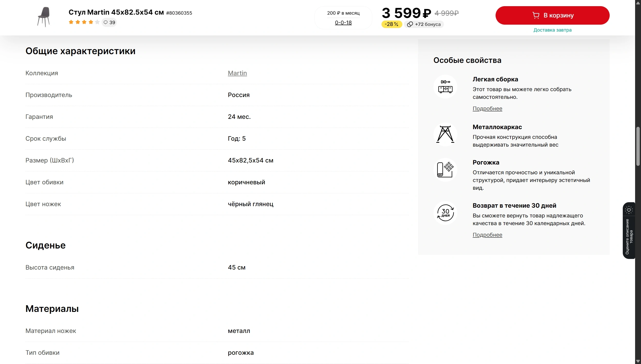The height and width of the screenshot is (364, 641).
Task: Click the Материалы section heading
Action: pyautogui.click(x=52, y=309)
